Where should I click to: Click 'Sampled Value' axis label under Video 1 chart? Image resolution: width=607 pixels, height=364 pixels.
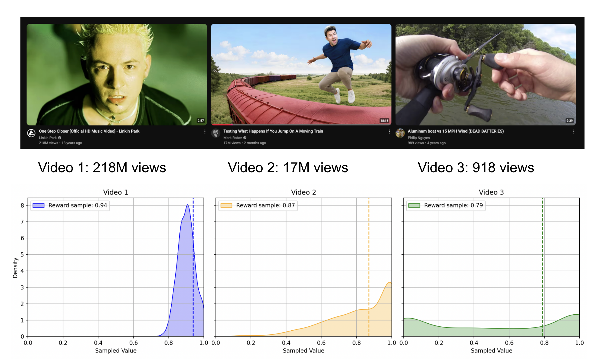point(116,351)
